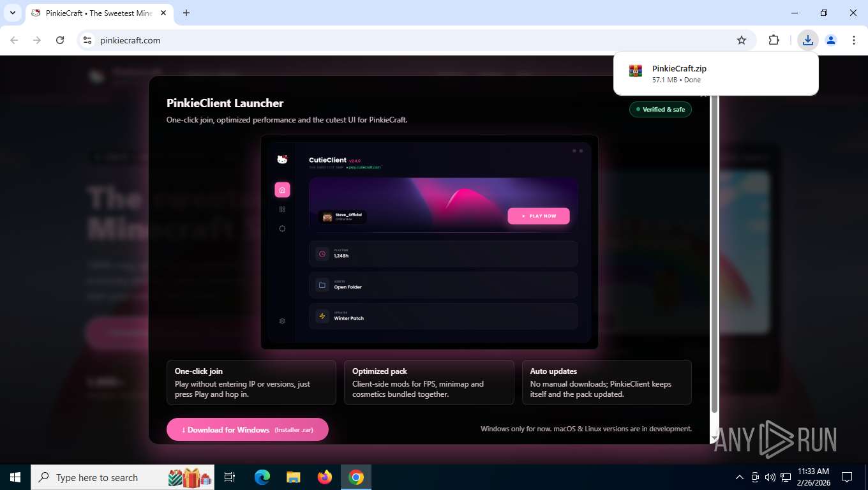Expand the tab search dropdown arrow

click(x=12, y=13)
